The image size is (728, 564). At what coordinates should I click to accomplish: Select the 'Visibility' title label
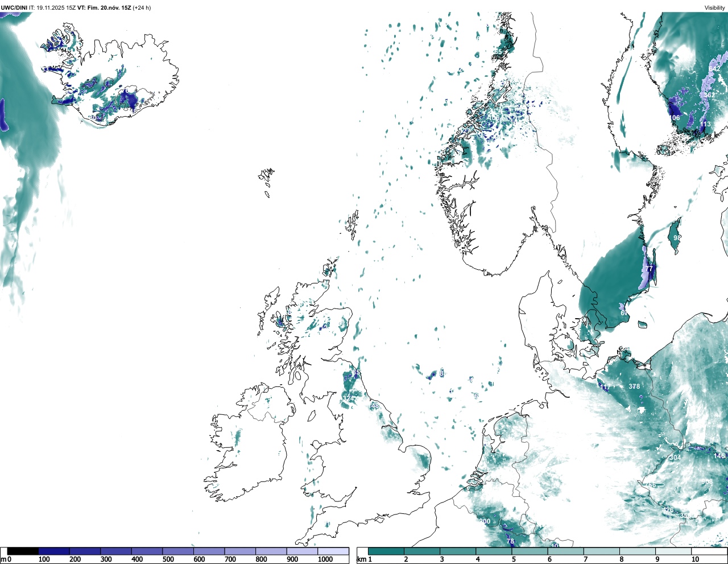point(715,7)
